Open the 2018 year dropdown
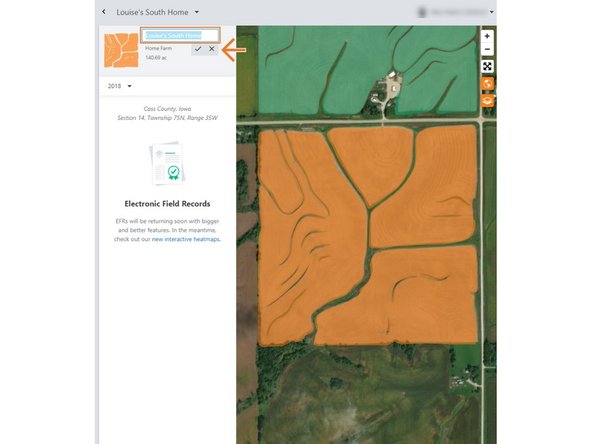Viewport: 592px width, 444px height. [119, 86]
